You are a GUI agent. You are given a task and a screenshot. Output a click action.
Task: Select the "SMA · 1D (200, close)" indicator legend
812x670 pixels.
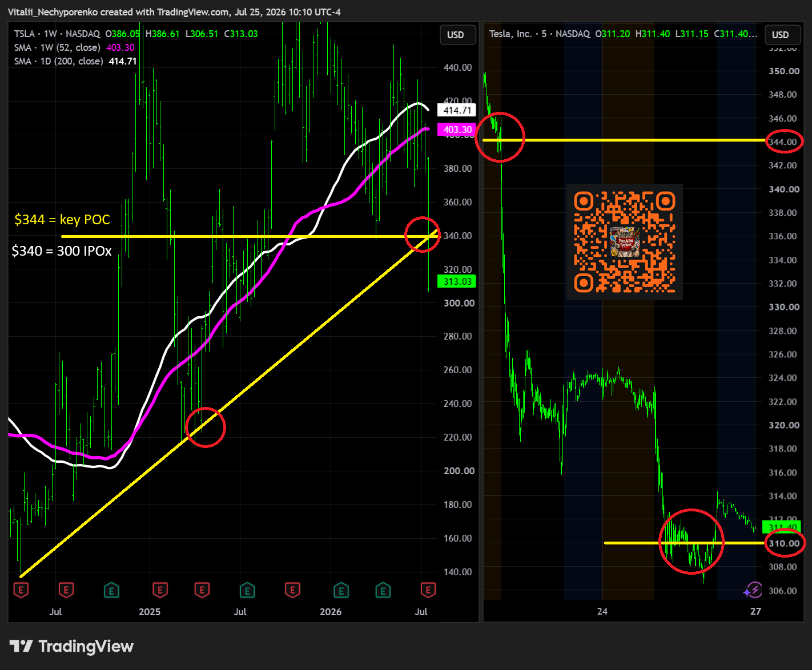tap(59, 61)
